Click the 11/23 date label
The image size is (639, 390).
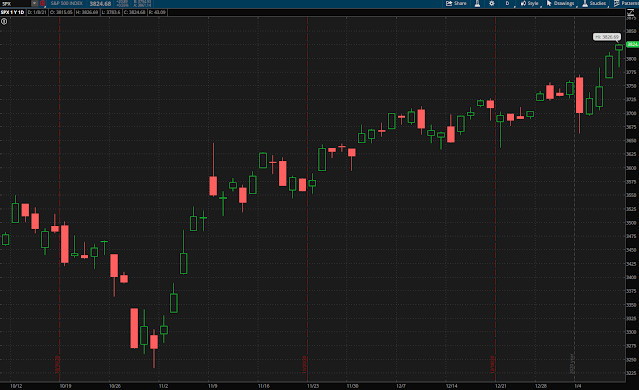[313, 386]
